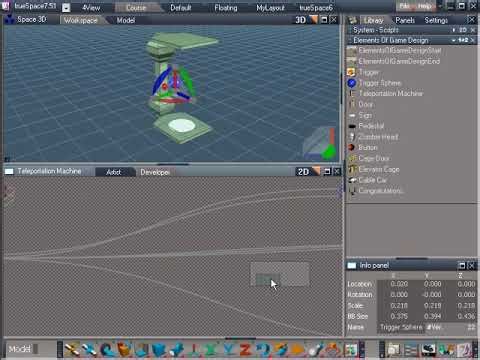The width and height of the screenshot is (480, 360).
Task: Click the Trigger library item icon
Action: click(351, 72)
